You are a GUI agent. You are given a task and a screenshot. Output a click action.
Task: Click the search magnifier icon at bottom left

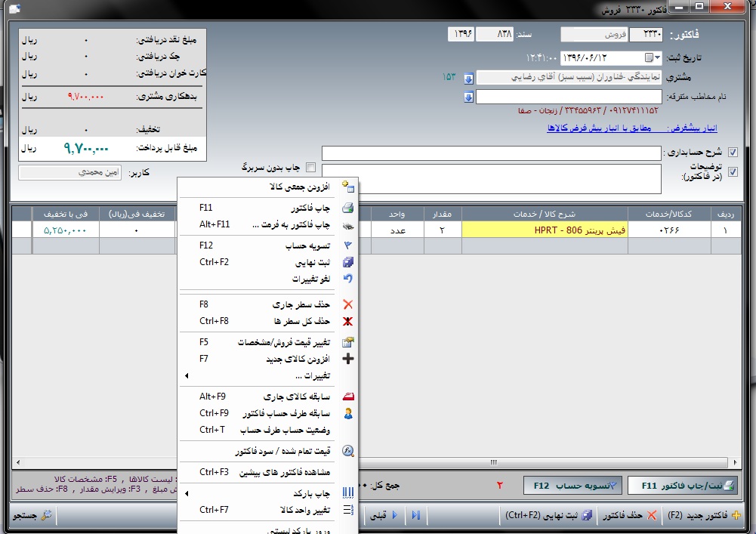pyautogui.click(x=47, y=515)
